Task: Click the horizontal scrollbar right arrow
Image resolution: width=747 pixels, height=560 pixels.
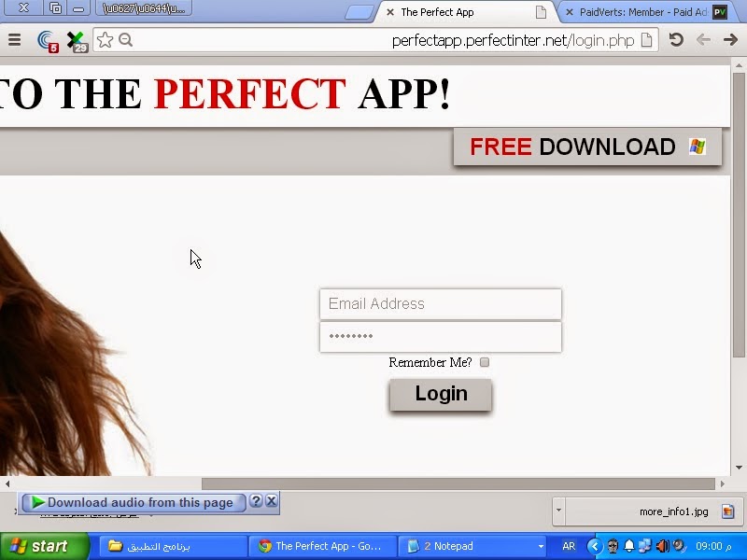Action: pos(722,483)
